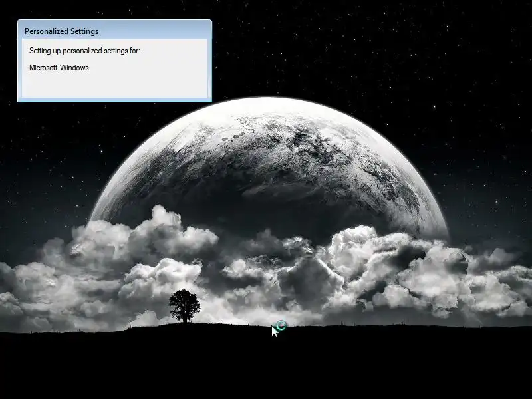
Task: Select the 'Setting up personalized settings for:' text
Action: click(84, 51)
